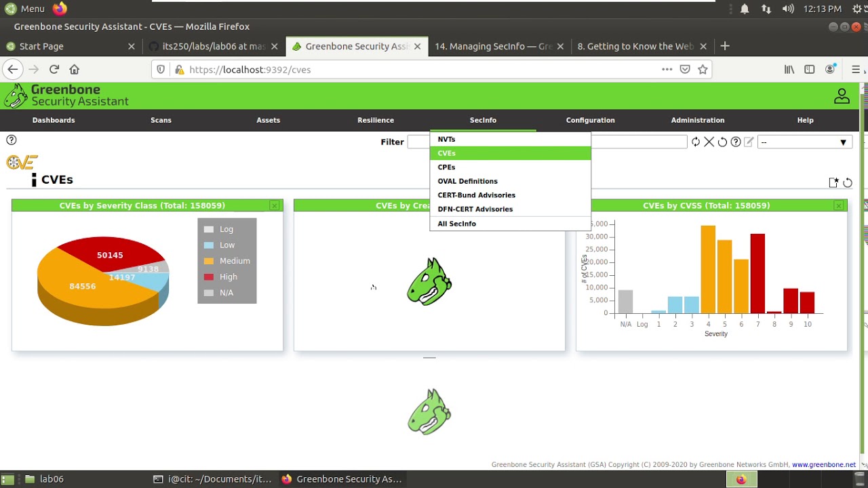Save page to Pocket
868x488 pixels.
tap(685, 69)
